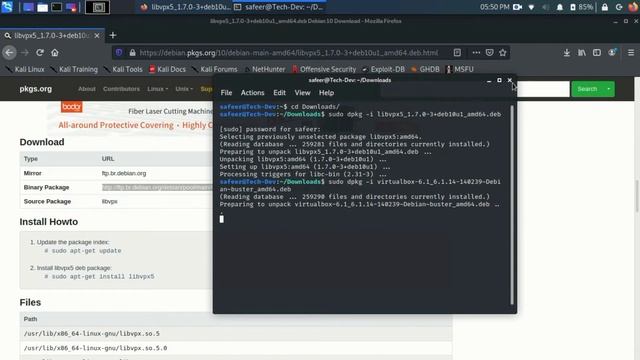Click the Firefox address bar URL
Image resolution: width=640 pixels, height=360 pixels.
coord(289,53)
